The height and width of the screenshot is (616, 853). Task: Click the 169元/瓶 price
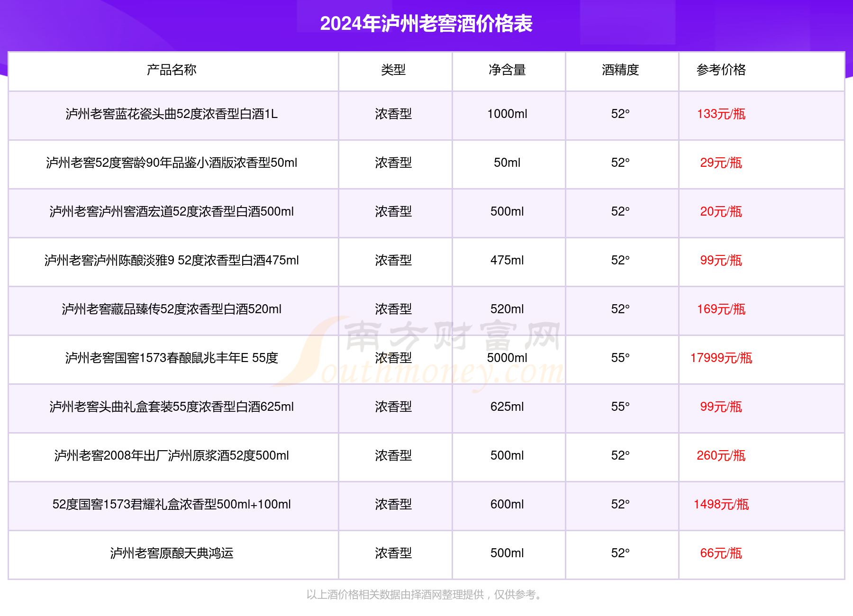pos(721,309)
